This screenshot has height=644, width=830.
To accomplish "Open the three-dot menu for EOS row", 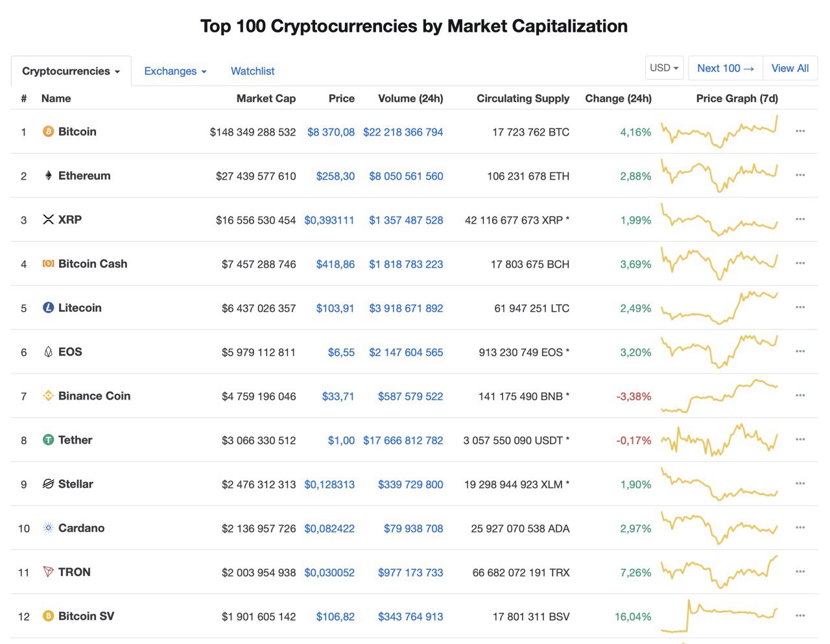I will click(x=800, y=352).
